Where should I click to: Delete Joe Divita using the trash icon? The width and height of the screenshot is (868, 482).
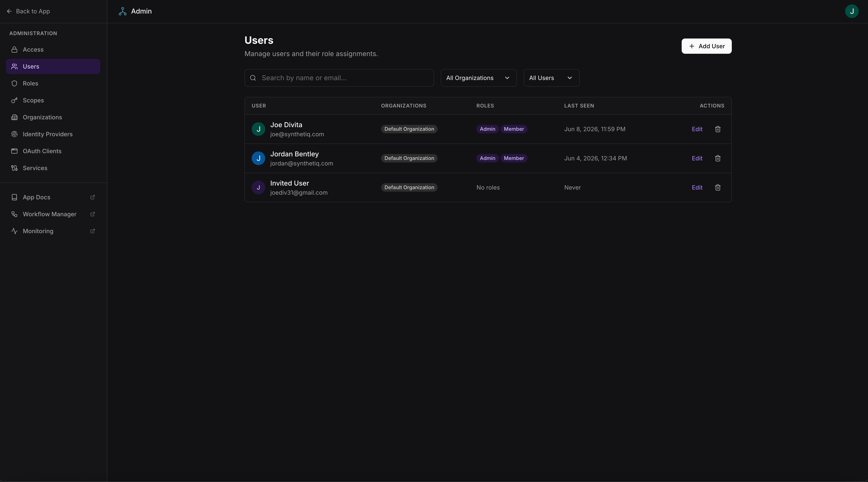(x=718, y=129)
